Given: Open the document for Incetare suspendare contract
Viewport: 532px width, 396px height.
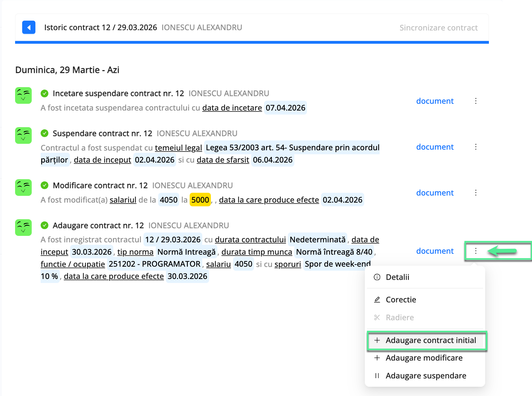Looking at the screenshot, I should pos(435,101).
